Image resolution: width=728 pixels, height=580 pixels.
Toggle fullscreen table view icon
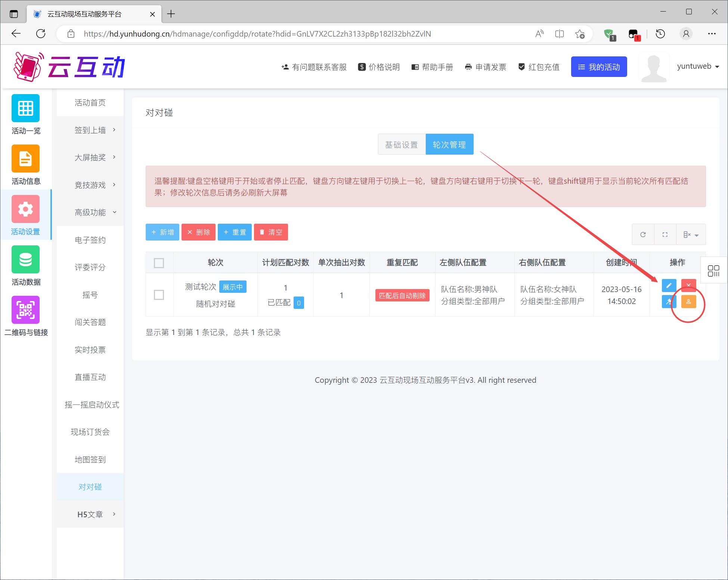click(665, 235)
